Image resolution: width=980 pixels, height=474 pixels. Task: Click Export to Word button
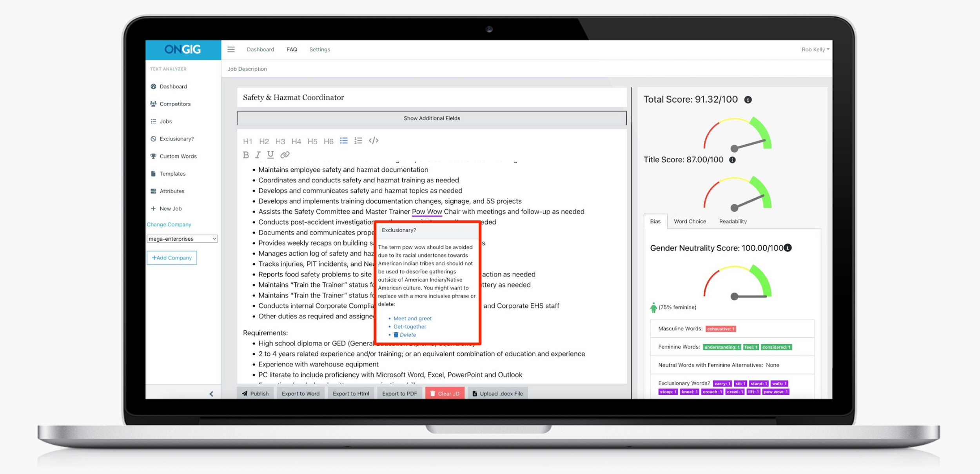[x=301, y=393]
